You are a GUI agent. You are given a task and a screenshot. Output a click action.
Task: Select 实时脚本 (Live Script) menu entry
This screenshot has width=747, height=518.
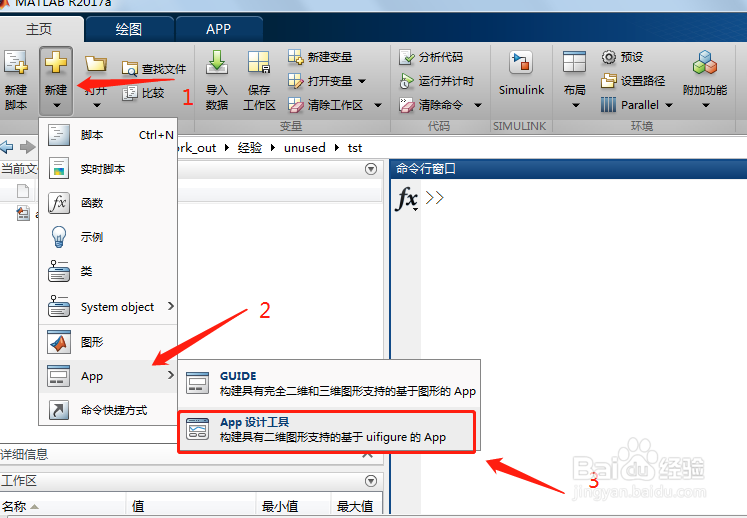108,169
